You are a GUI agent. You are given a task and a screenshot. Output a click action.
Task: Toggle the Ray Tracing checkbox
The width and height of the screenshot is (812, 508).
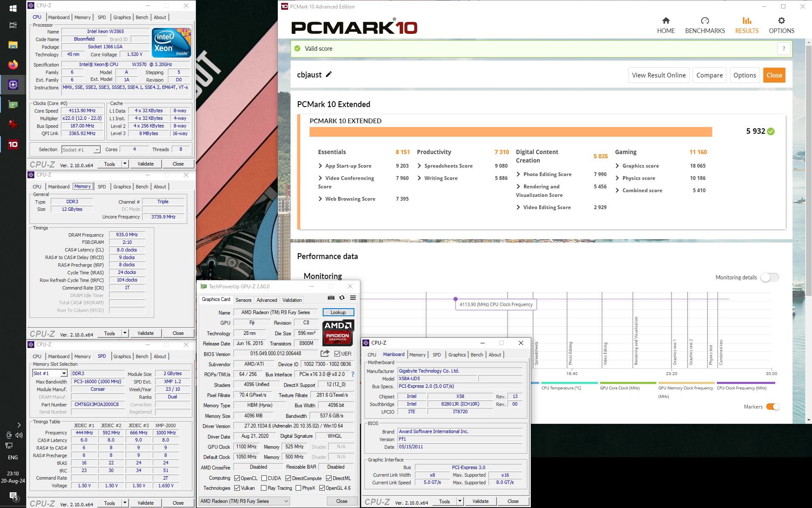tap(264, 488)
